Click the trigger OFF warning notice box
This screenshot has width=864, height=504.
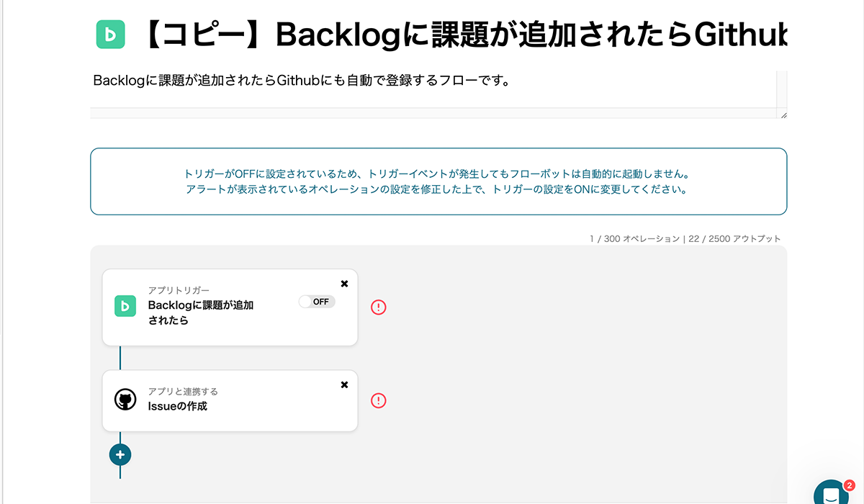pos(438,181)
